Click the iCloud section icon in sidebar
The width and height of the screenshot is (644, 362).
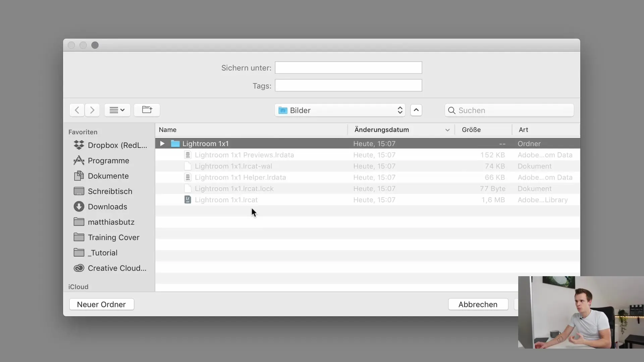point(78,287)
